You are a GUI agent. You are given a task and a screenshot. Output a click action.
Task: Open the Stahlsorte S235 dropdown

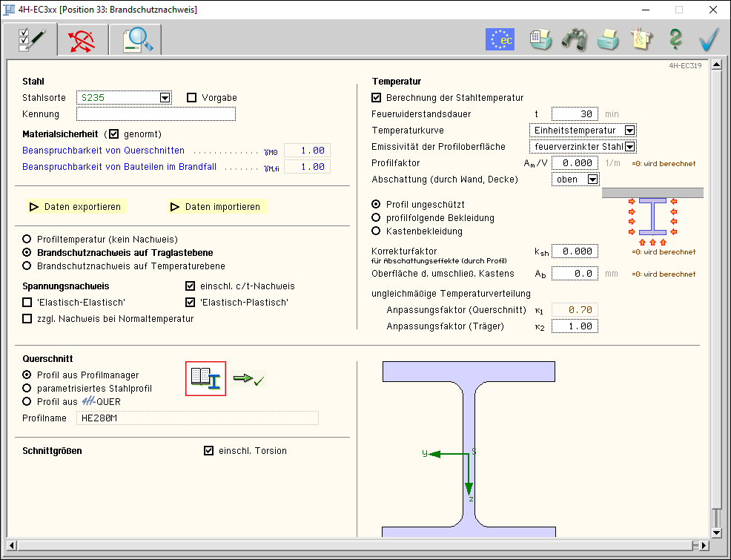(165, 98)
